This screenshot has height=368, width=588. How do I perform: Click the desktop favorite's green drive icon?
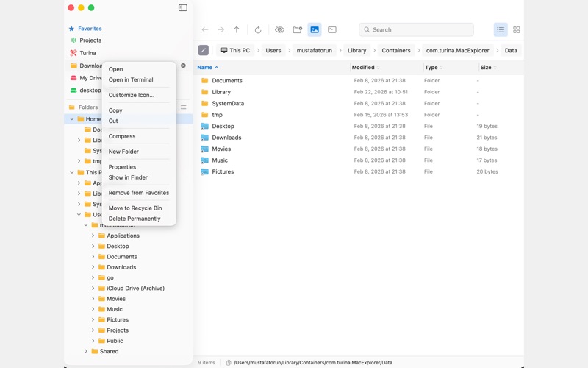[x=73, y=90]
